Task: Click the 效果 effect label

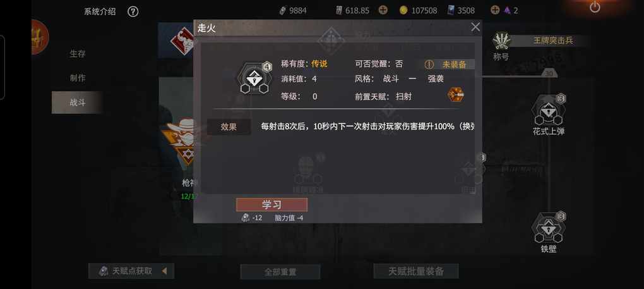Action: tap(229, 127)
